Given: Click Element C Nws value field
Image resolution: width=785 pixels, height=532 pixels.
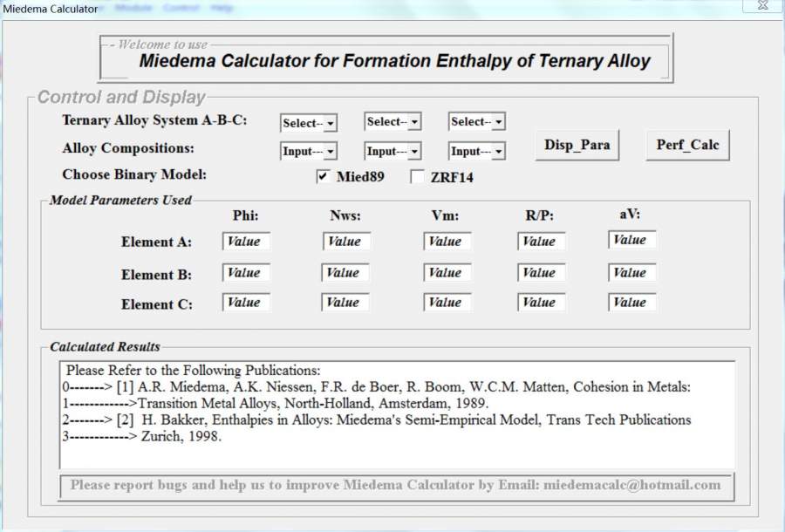Looking at the screenshot, I should tap(345, 303).
